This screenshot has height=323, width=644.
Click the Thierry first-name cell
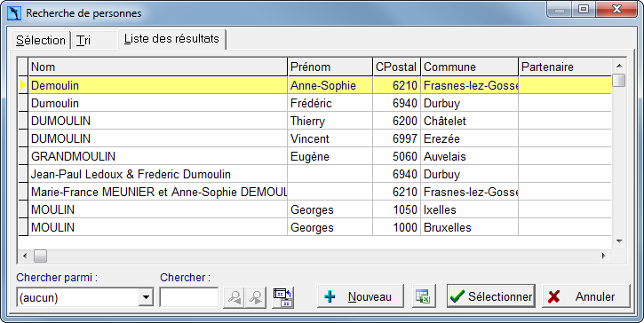pos(330,121)
